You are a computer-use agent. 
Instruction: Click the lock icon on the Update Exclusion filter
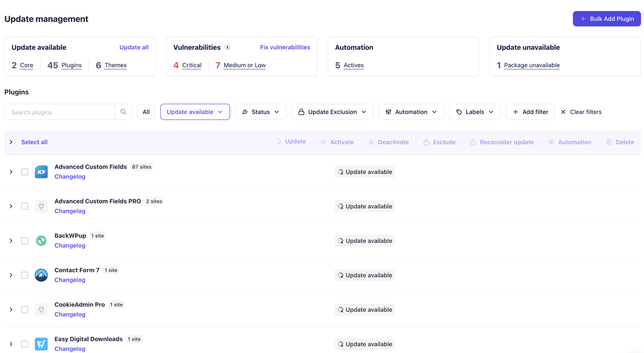pos(301,112)
